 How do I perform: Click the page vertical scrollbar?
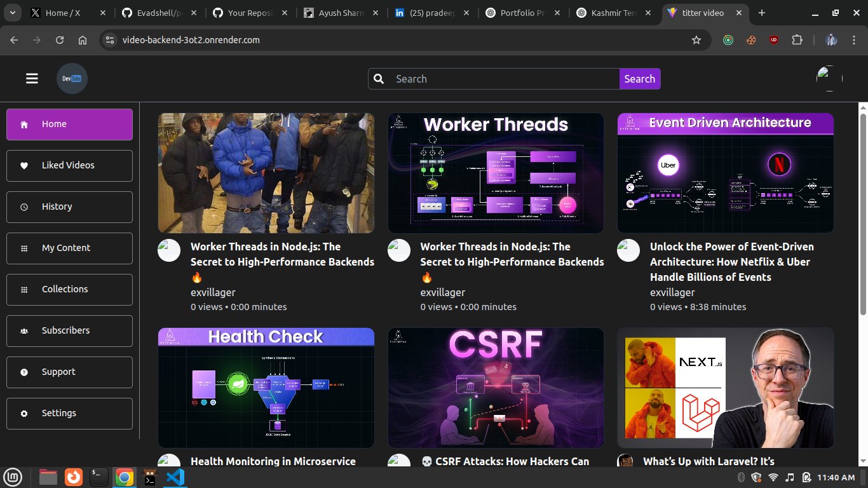(863, 213)
